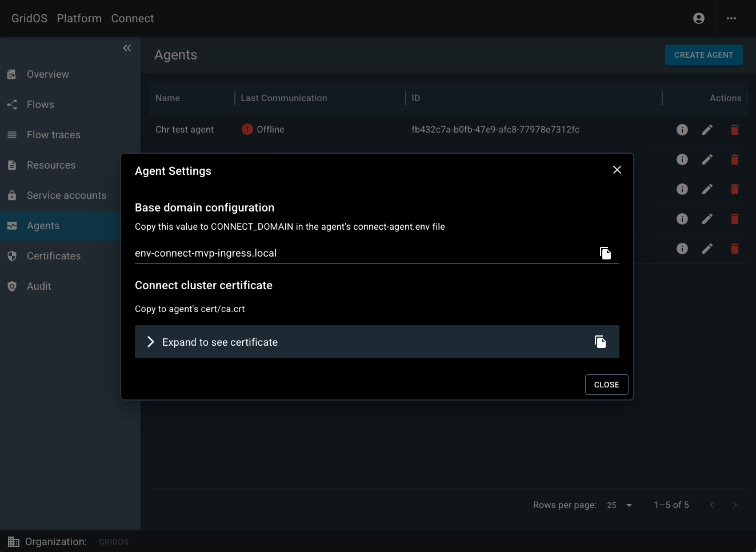Open the user account icon in the top bar
This screenshot has height=552, width=756.
click(x=698, y=18)
